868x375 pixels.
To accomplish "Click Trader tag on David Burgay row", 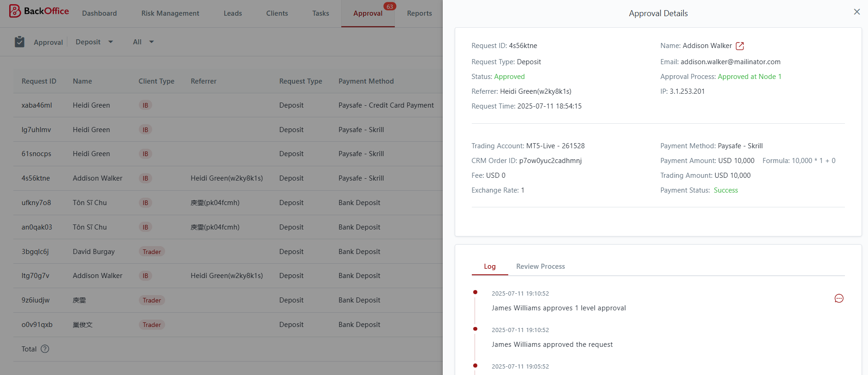I will [152, 252].
